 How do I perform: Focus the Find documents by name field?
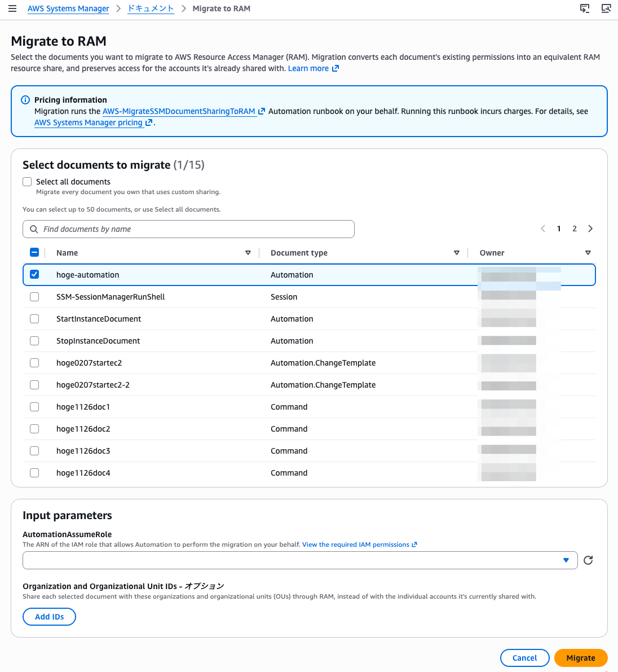pyautogui.click(x=188, y=229)
